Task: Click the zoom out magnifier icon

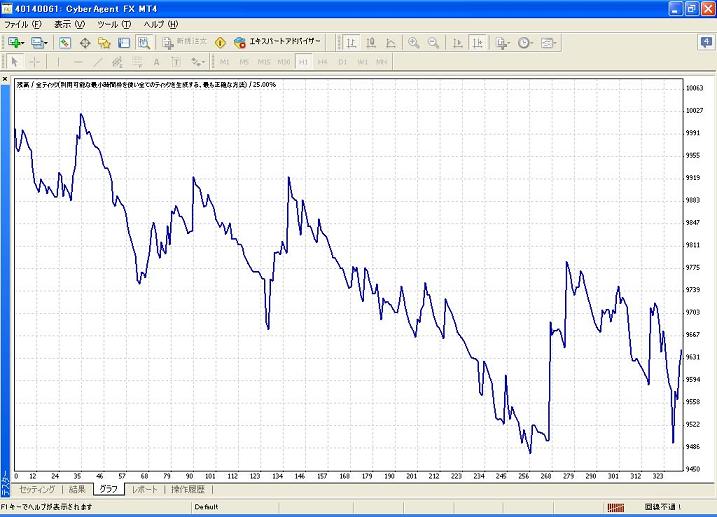Action: coord(433,43)
